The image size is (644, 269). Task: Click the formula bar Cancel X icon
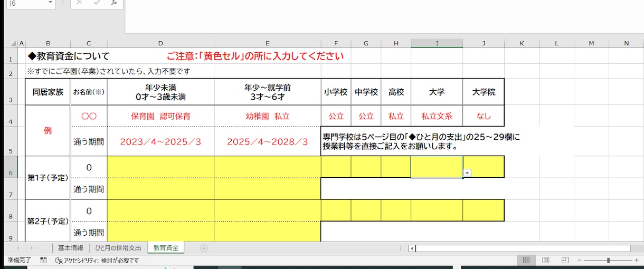click(79, 3)
